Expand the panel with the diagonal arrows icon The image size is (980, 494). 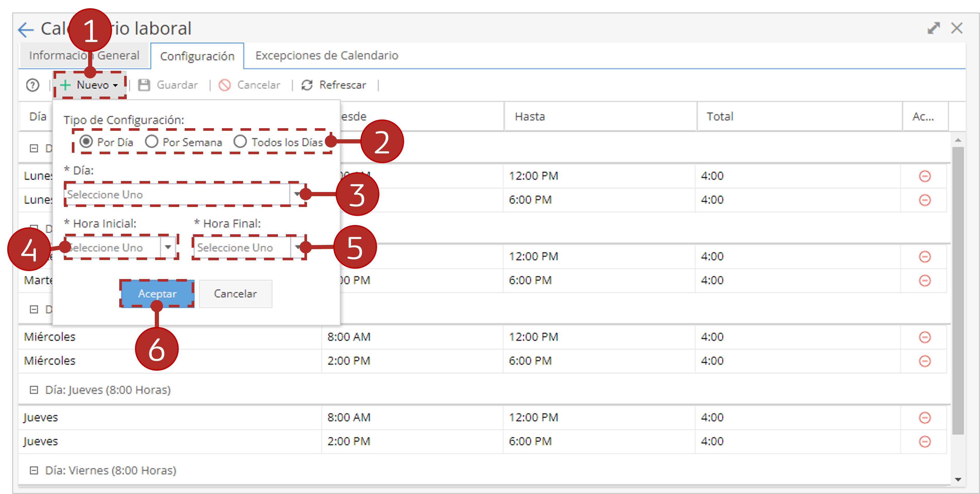coord(934,28)
